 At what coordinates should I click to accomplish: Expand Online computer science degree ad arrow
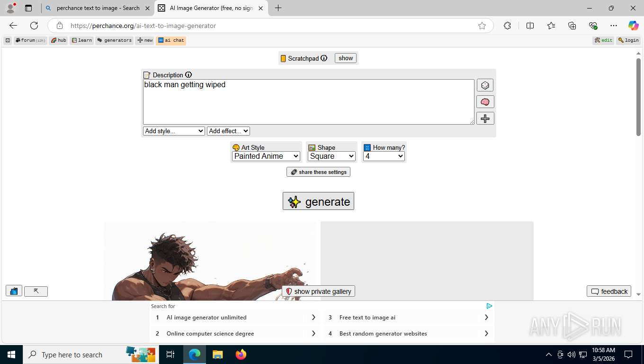[313, 334]
